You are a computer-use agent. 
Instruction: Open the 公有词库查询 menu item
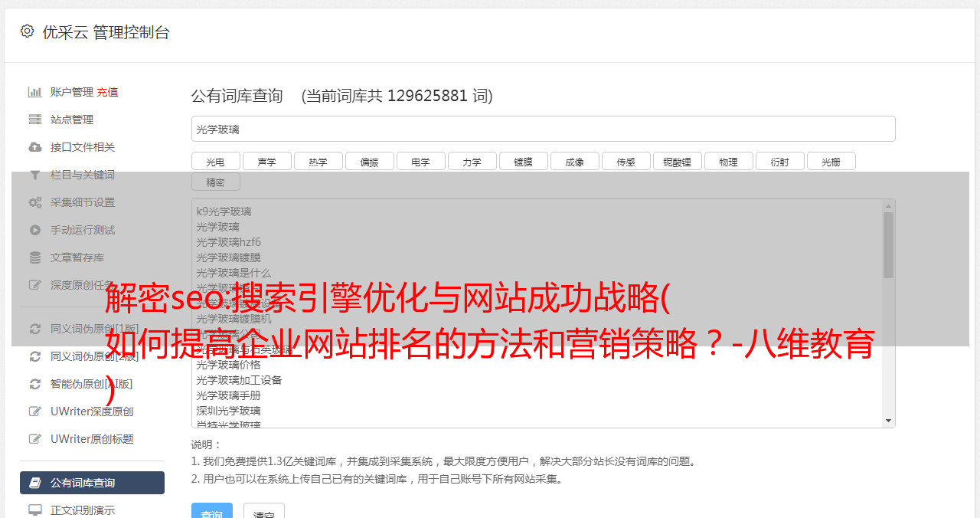coord(92,483)
